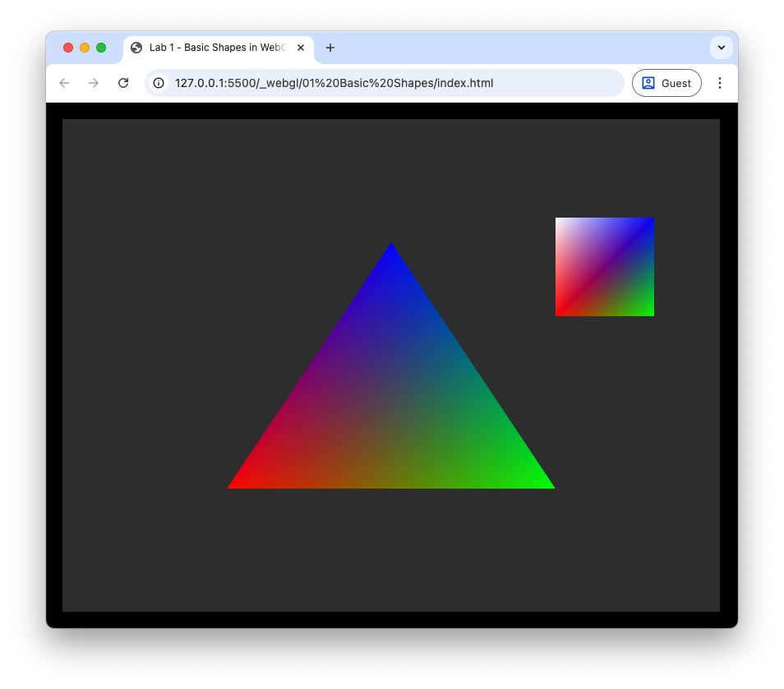
Task: Click the browser Back arrow
Action: tap(64, 83)
